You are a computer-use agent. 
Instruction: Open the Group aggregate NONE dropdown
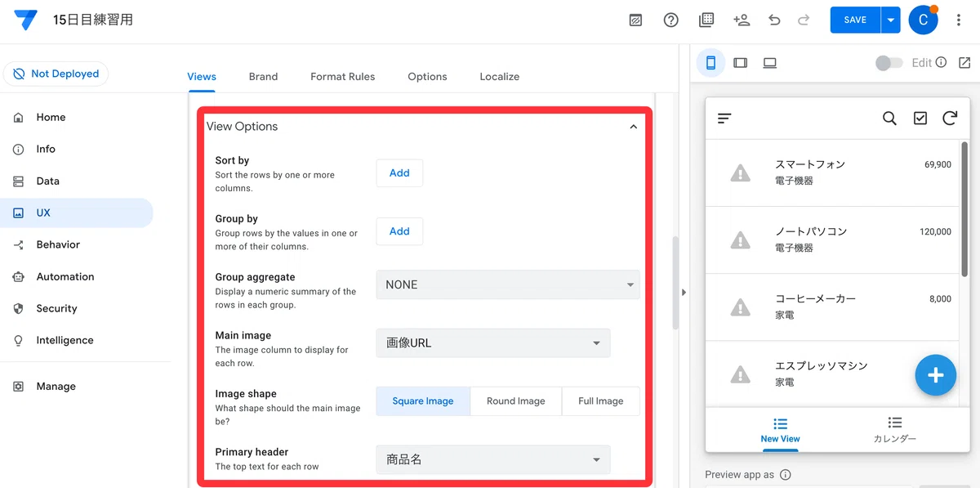pos(508,284)
